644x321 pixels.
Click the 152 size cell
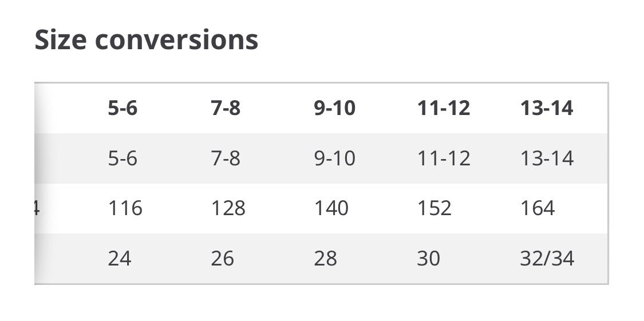(434, 208)
